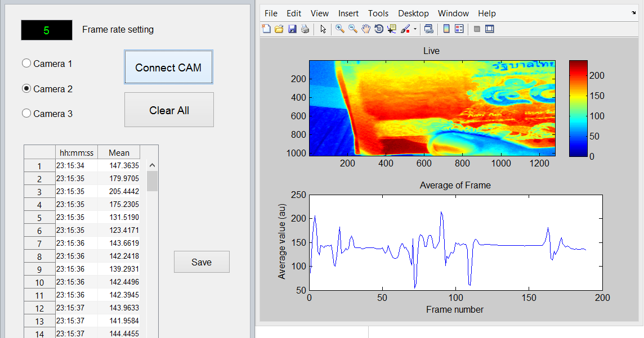Select the Zoom In tool
644x338 pixels.
point(340,28)
